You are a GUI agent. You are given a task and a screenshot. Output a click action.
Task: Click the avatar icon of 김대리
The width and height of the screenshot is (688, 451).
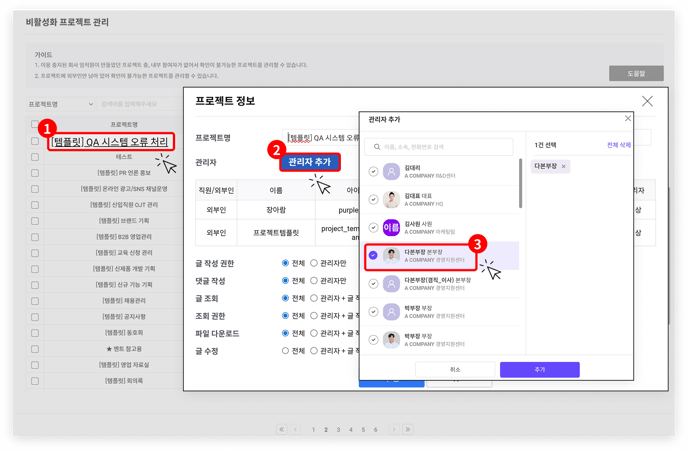tap(391, 171)
